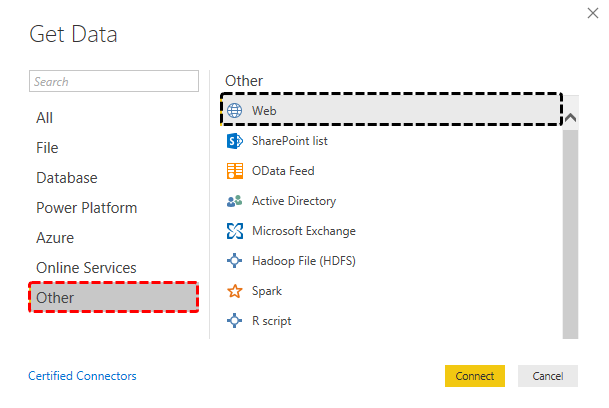Click the Microsoft Exchange icon

[235, 231]
